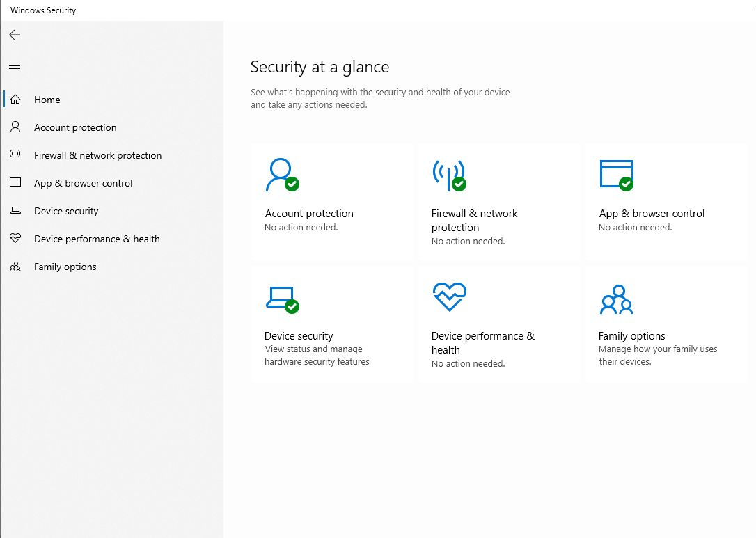The width and height of the screenshot is (756, 538).
Task: Open the Device performance & health tile title
Action: [x=483, y=342]
